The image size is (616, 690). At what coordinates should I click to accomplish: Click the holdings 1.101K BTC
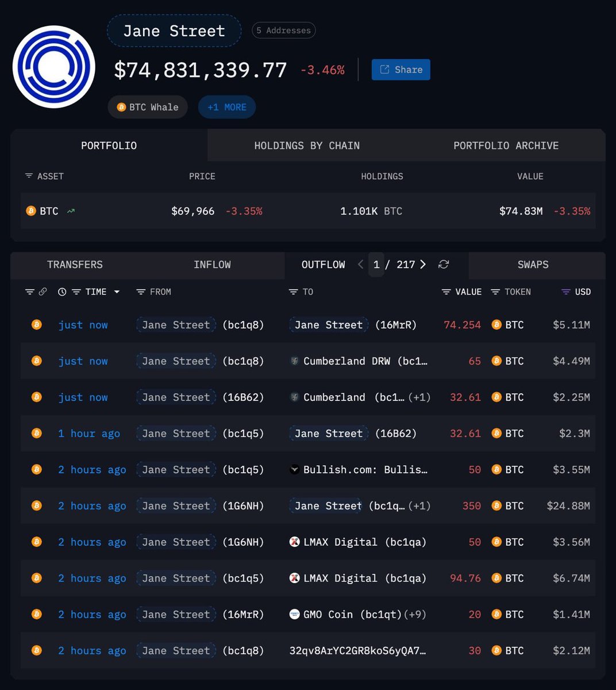coord(371,211)
